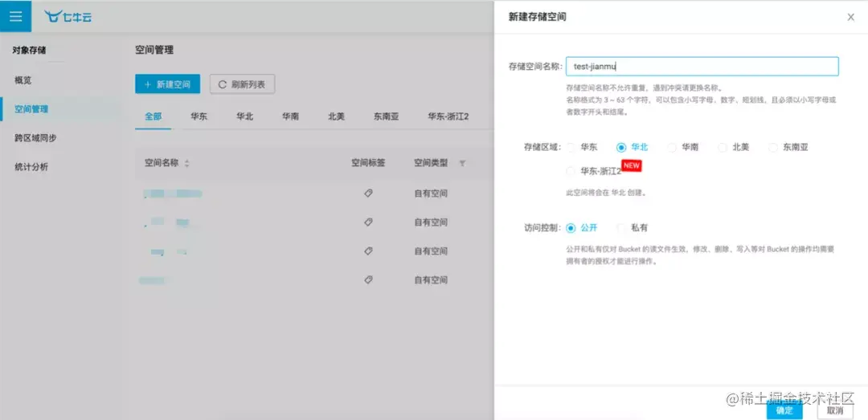The image size is (868, 420).
Task: Switch to the 北美 region tab
Action: tap(336, 116)
